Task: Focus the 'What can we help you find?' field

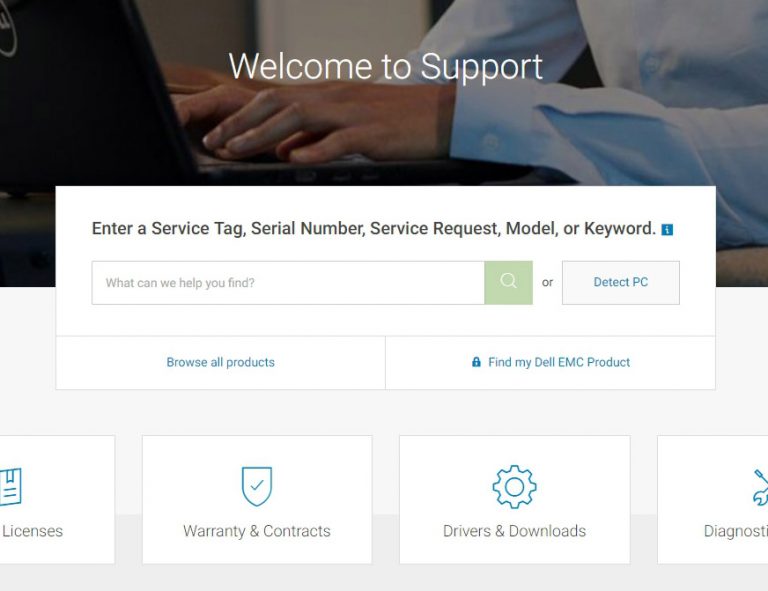Action: point(288,283)
